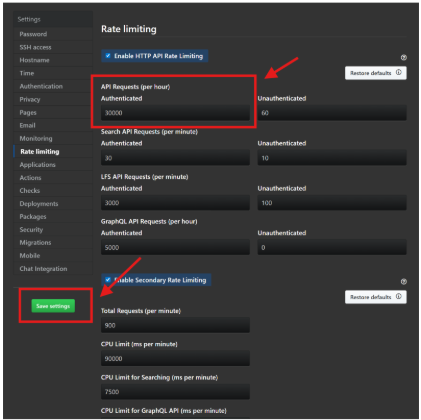
Task: Click Total Requests per minute field
Action: 175,325
